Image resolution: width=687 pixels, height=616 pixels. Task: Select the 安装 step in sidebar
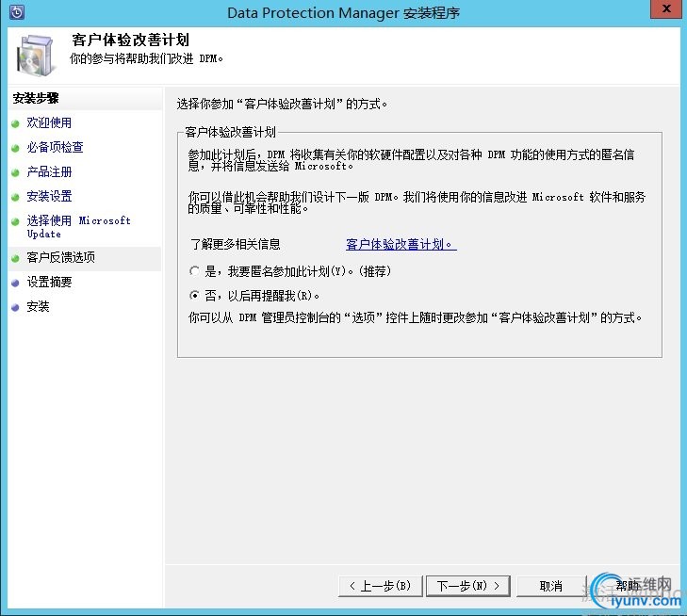[x=38, y=306]
